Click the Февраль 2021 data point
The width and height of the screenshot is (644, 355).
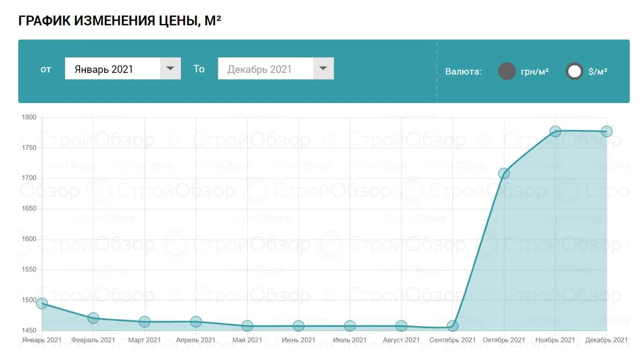click(x=93, y=318)
